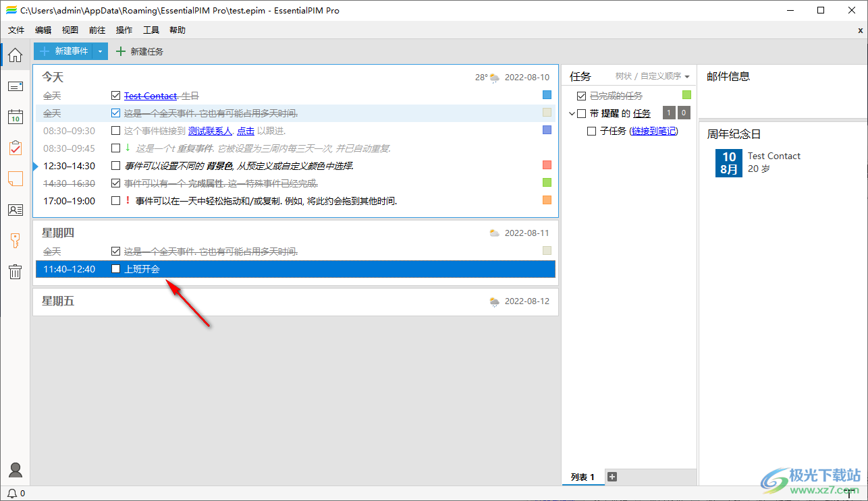Click the weather icon for 2022-08-11
This screenshot has height=501, width=868.
495,233
